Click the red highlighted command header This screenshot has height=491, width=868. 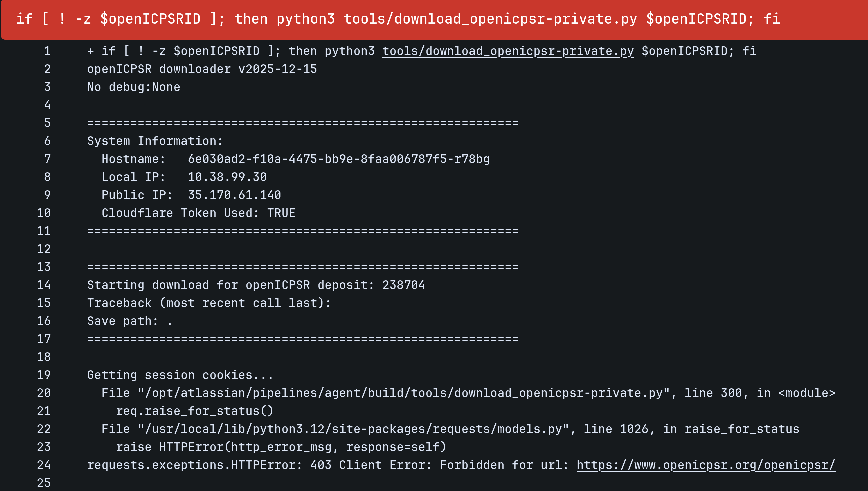398,19
